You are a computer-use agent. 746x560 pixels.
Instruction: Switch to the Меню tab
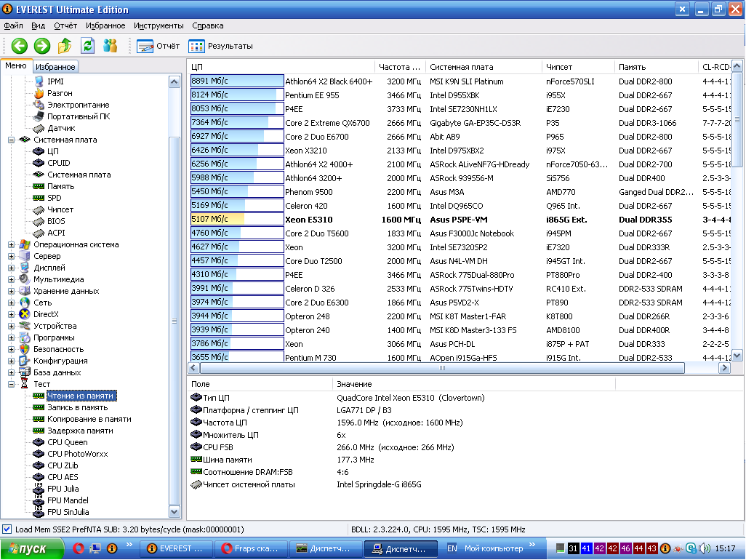(16, 65)
